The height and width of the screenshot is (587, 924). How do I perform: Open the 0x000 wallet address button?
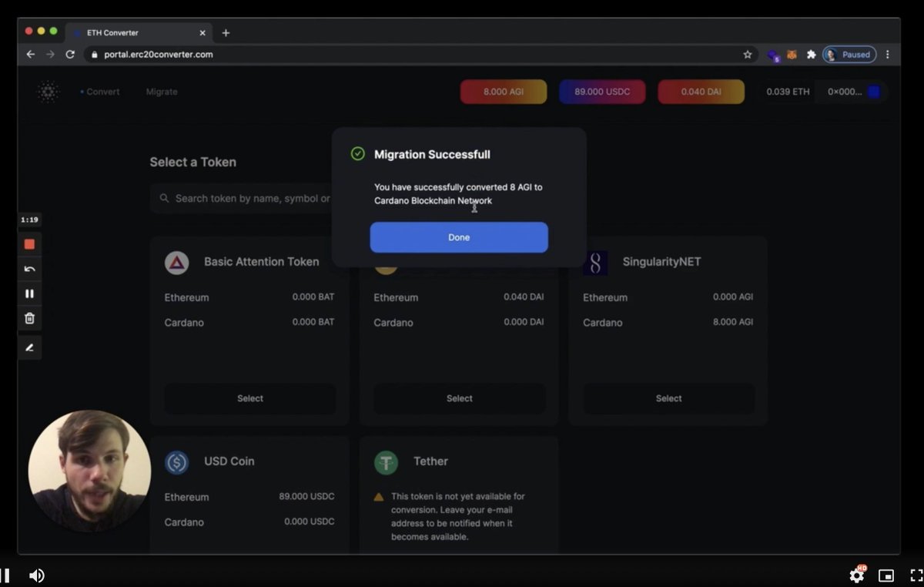pos(852,92)
